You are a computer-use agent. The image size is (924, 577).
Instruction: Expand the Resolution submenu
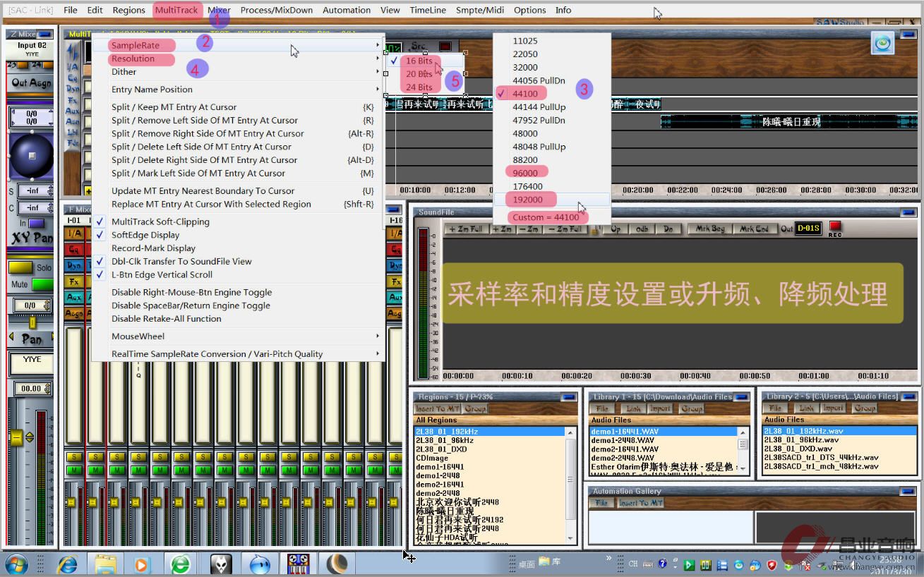coord(239,59)
